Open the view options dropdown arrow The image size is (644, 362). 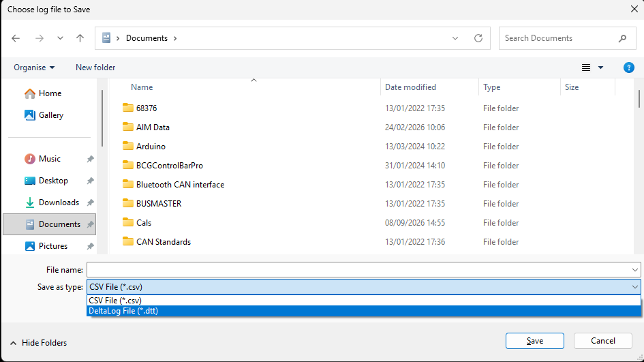tap(600, 67)
